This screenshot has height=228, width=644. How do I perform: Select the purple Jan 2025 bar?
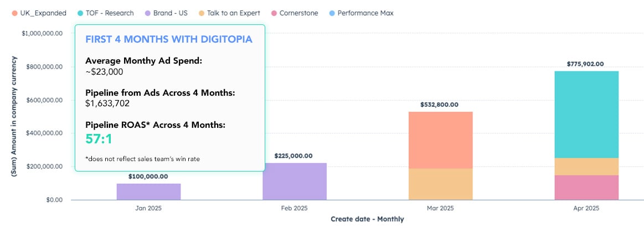[148, 191]
